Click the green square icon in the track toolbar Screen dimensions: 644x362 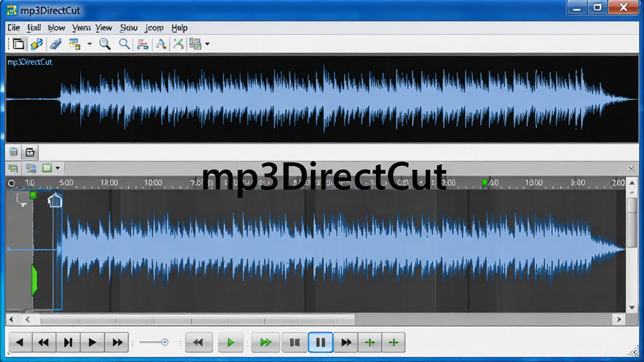point(47,168)
